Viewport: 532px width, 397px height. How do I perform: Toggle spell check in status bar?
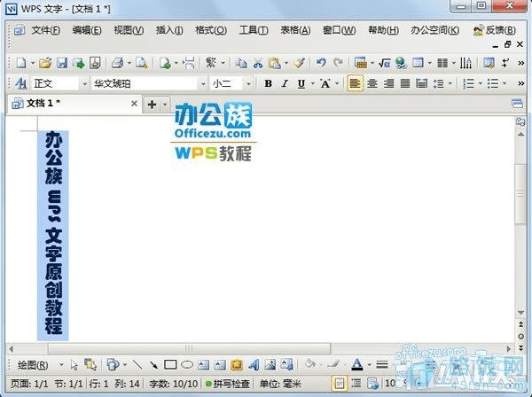point(228,384)
